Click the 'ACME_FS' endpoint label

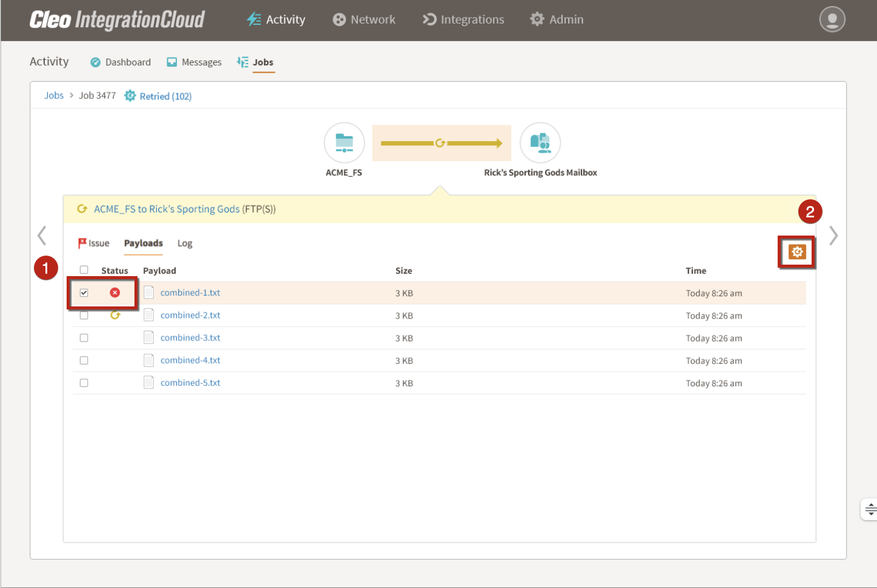[x=344, y=173]
